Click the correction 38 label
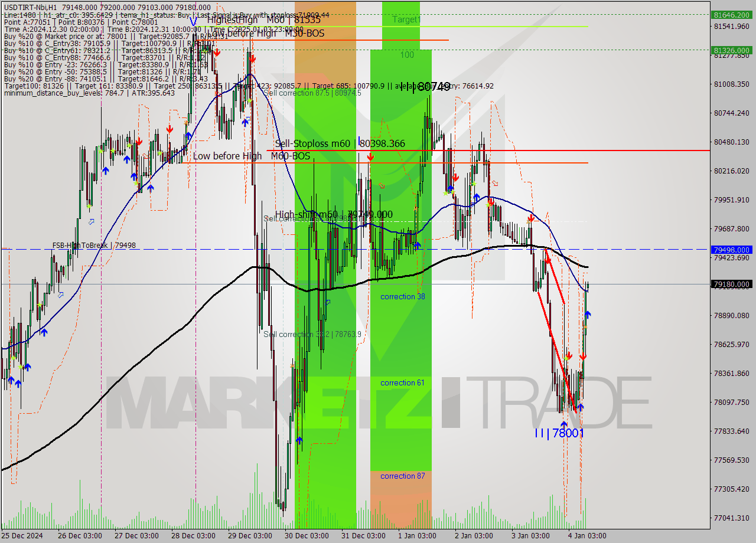The height and width of the screenshot is (543, 756). point(402,296)
